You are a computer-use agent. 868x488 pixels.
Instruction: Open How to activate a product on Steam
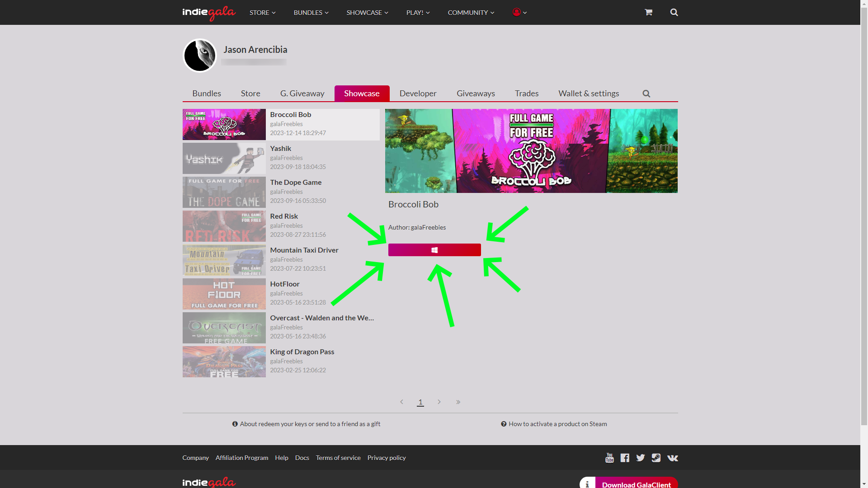click(x=554, y=424)
